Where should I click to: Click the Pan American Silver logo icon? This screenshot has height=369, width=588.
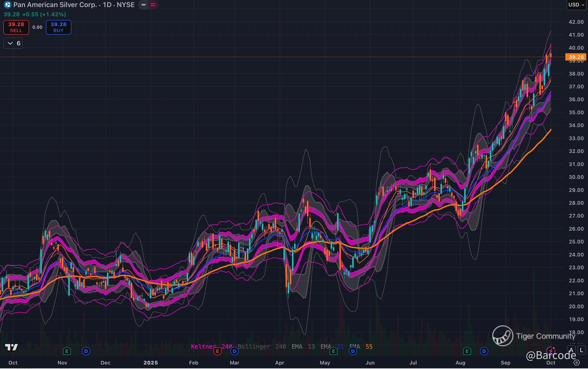point(7,5)
